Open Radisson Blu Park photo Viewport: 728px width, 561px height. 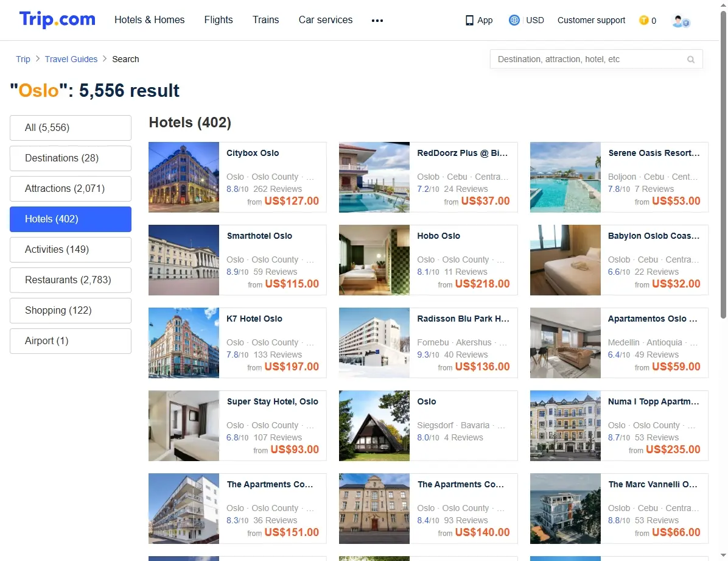374,342
